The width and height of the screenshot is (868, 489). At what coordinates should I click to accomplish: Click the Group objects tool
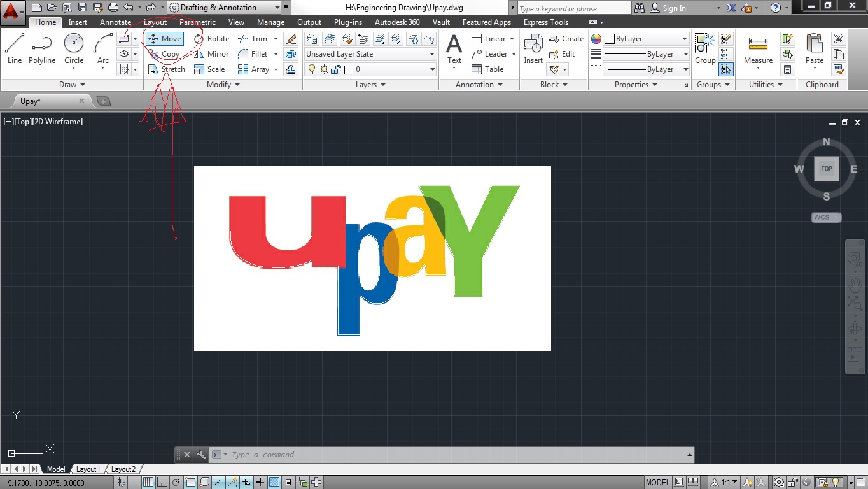coord(704,49)
